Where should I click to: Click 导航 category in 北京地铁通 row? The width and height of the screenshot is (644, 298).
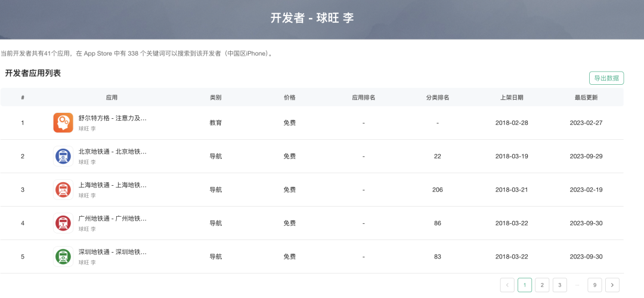point(216,156)
